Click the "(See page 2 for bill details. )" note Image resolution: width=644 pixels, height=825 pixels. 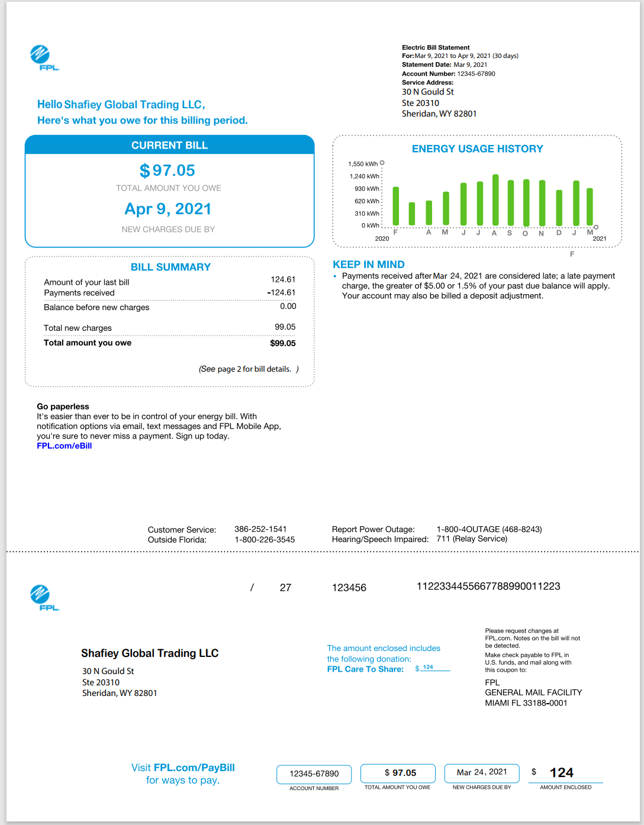pyautogui.click(x=249, y=369)
